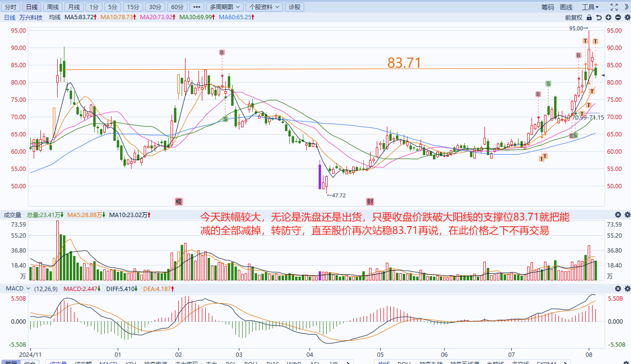Click the DEA:4.187 value
Image resolution: width=631 pixels, height=364 pixels.
tap(159, 288)
